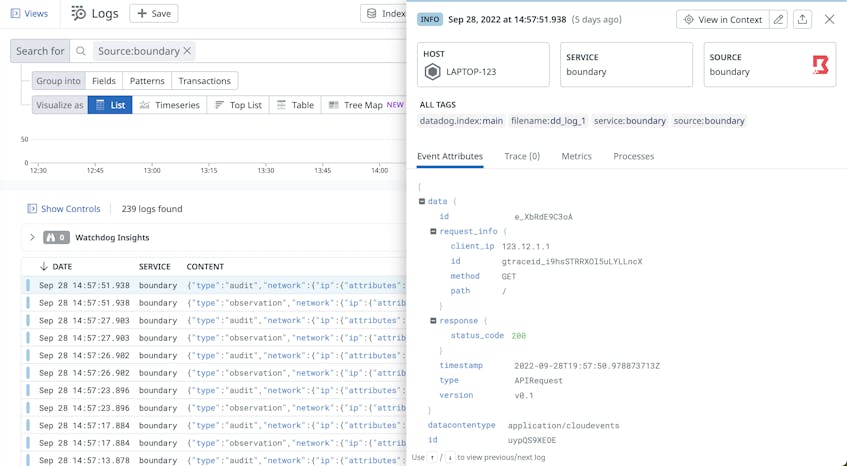This screenshot has height=466, width=847.
Task: Switch to Event Attributes tab
Action: (450, 157)
